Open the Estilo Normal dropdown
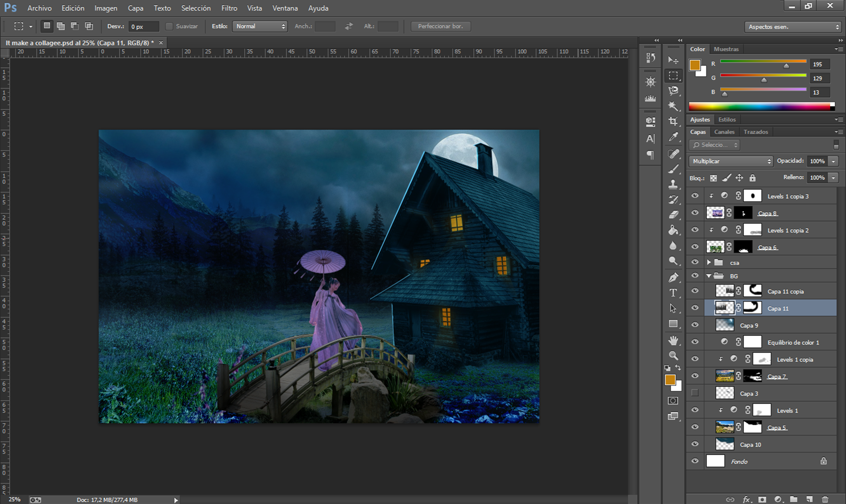The height and width of the screenshot is (504, 846). [x=260, y=26]
